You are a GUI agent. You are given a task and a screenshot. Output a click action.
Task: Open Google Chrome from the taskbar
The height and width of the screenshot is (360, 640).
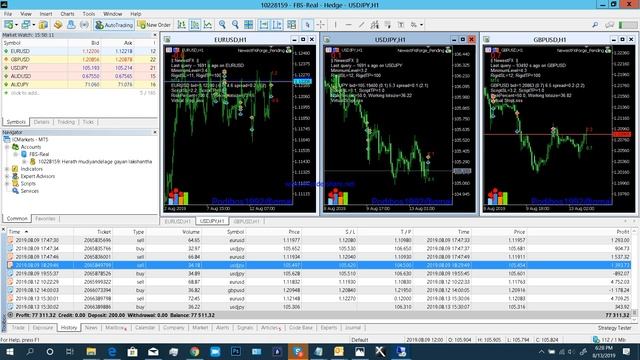(194, 351)
